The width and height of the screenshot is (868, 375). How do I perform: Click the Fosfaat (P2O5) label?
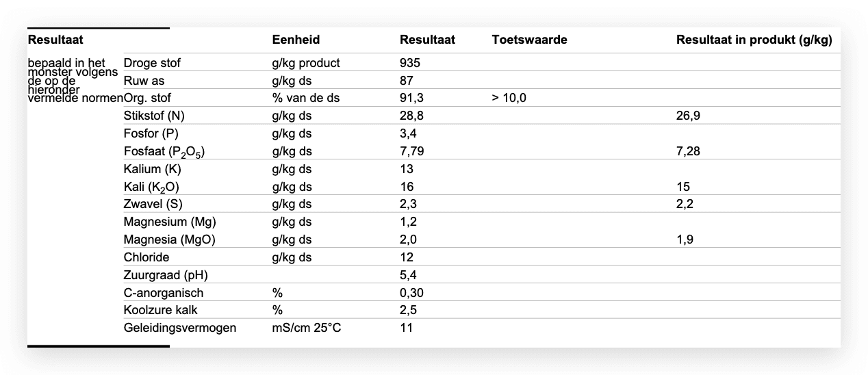(164, 151)
